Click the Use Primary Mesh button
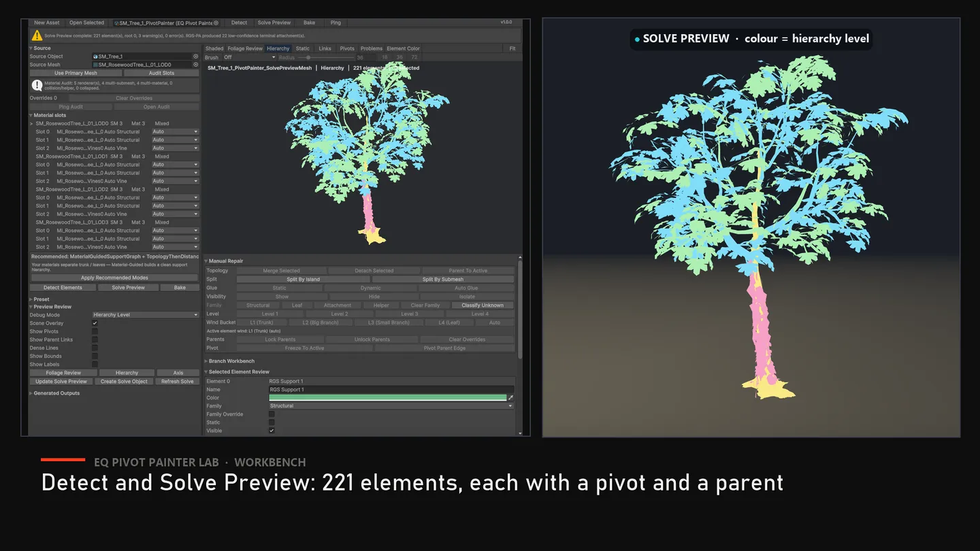980x551 pixels. (x=76, y=73)
